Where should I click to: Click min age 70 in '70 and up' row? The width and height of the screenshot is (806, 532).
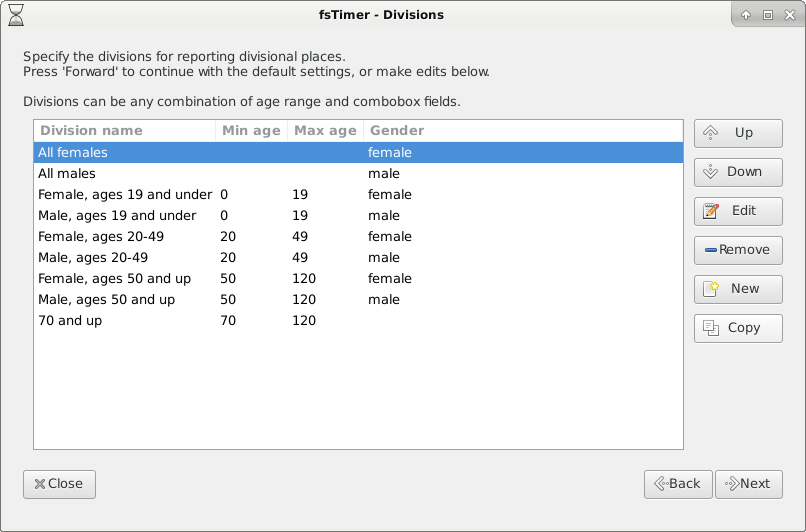[228, 321]
